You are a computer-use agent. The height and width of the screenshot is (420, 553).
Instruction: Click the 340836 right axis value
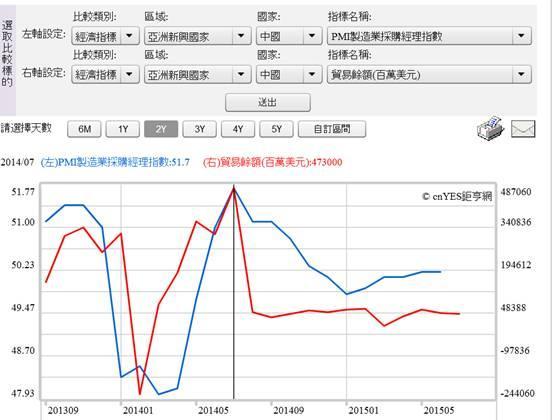tap(516, 222)
